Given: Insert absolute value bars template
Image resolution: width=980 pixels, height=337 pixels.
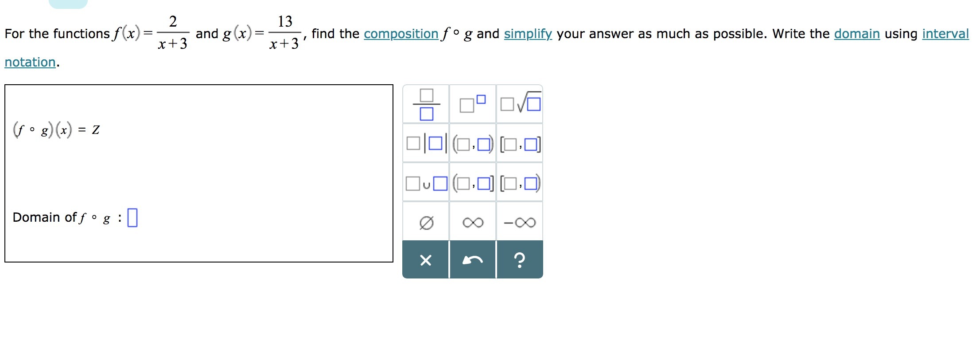Looking at the screenshot, I should (x=426, y=144).
